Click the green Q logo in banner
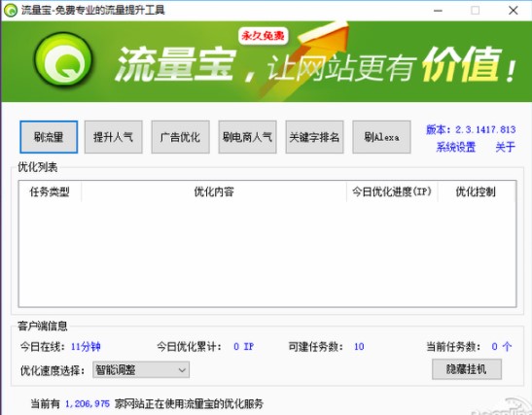The height and width of the screenshot is (415, 532). pyautogui.click(x=63, y=59)
